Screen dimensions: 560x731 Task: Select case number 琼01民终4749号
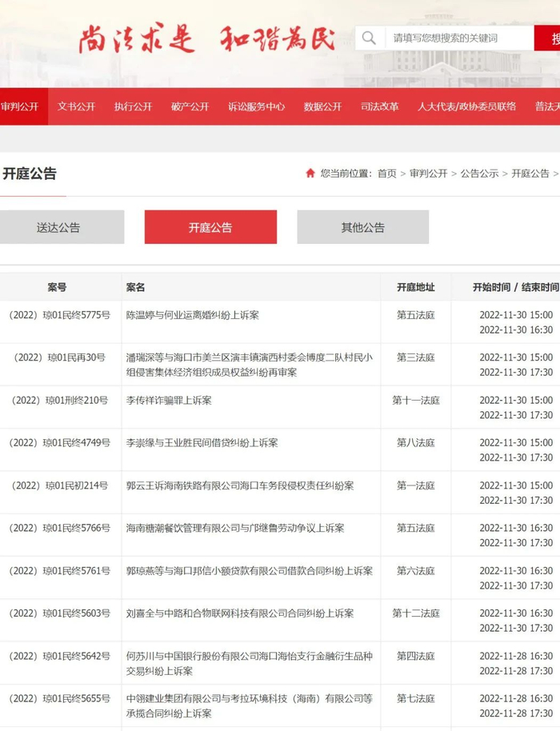[x=60, y=443]
